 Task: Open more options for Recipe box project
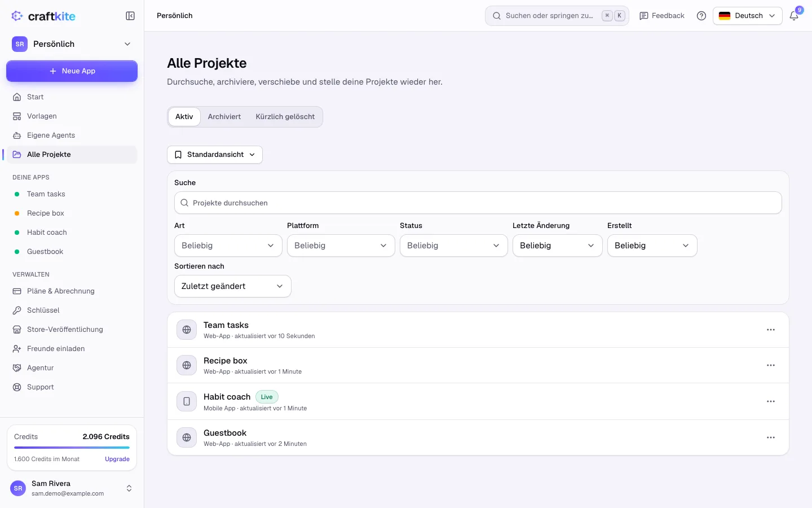tap(771, 365)
